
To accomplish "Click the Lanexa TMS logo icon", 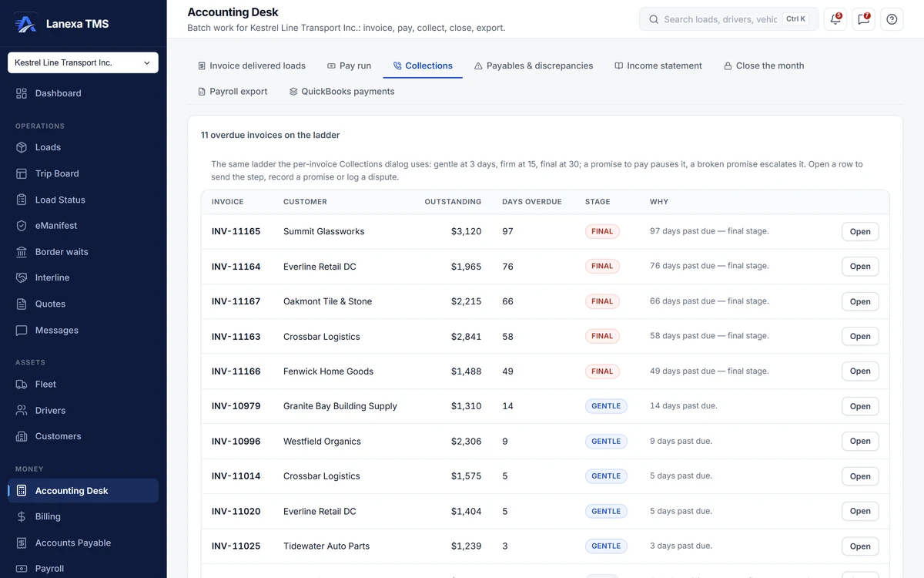I will pyautogui.click(x=25, y=23).
